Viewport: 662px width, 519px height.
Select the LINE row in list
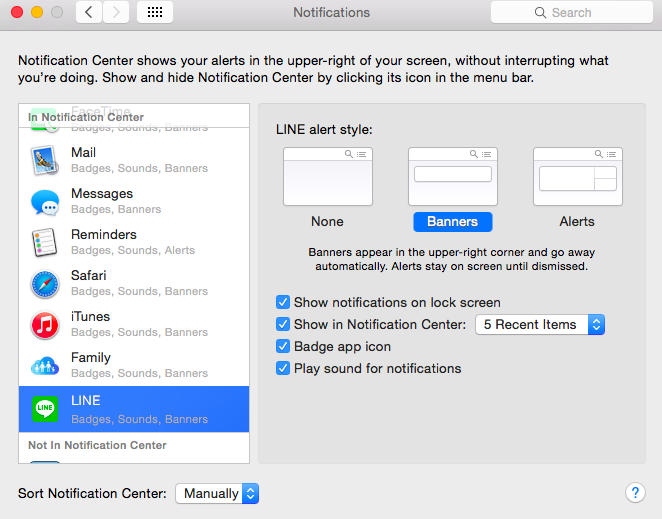[134, 409]
